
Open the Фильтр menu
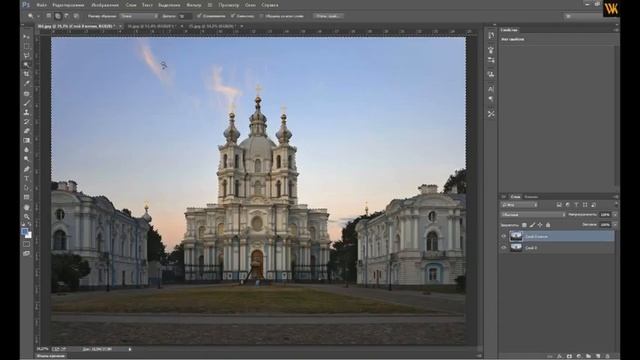[193, 5]
